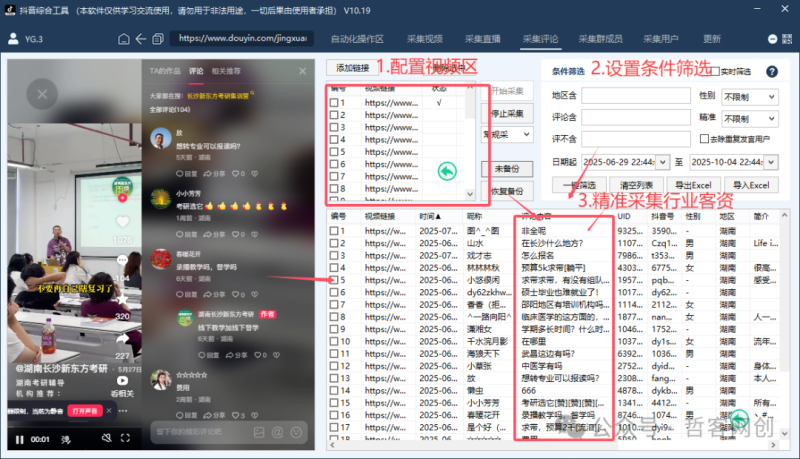
Task: Check result row 5 by 小悠很闲
Action: 334,280
